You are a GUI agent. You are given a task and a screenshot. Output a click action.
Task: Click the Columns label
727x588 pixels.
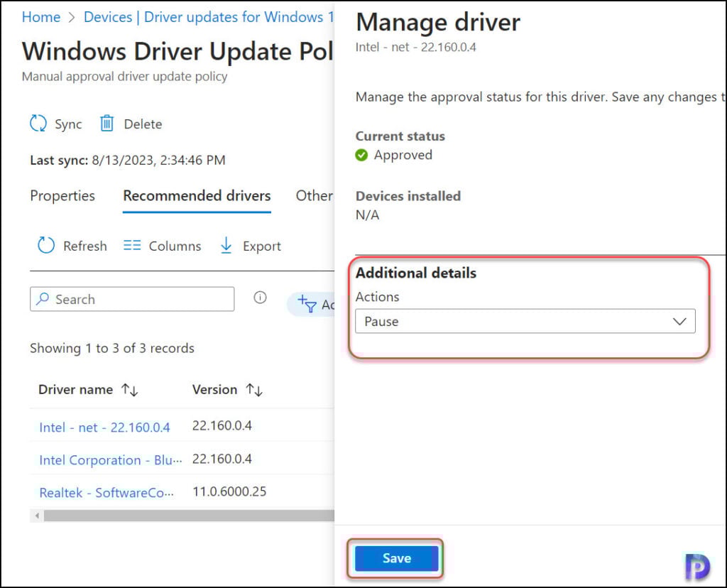click(175, 246)
